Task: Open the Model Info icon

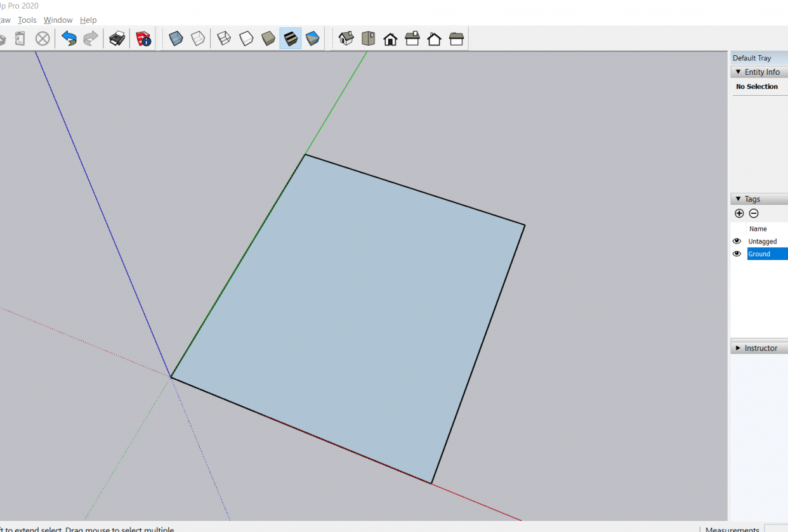Action: point(144,39)
